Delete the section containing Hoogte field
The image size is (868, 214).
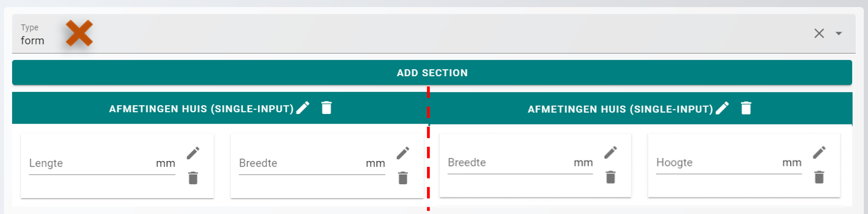[746, 108]
